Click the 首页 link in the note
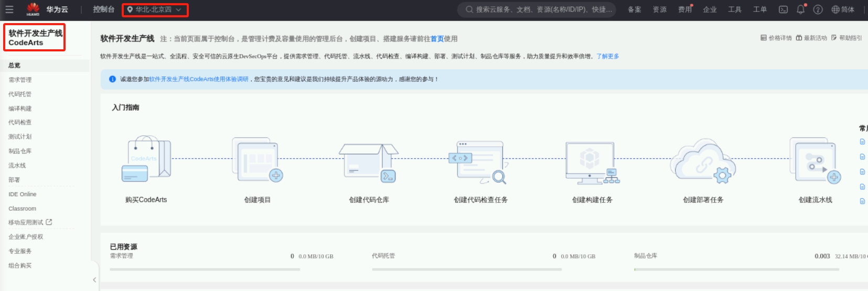Image resolution: width=868 pixels, height=291 pixels. coord(437,39)
